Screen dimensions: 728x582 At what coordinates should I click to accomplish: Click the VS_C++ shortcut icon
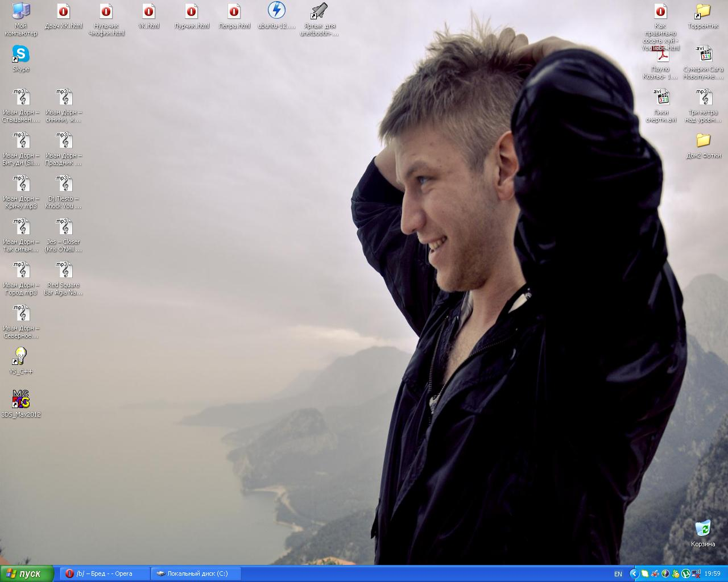click(x=21, y=356)
